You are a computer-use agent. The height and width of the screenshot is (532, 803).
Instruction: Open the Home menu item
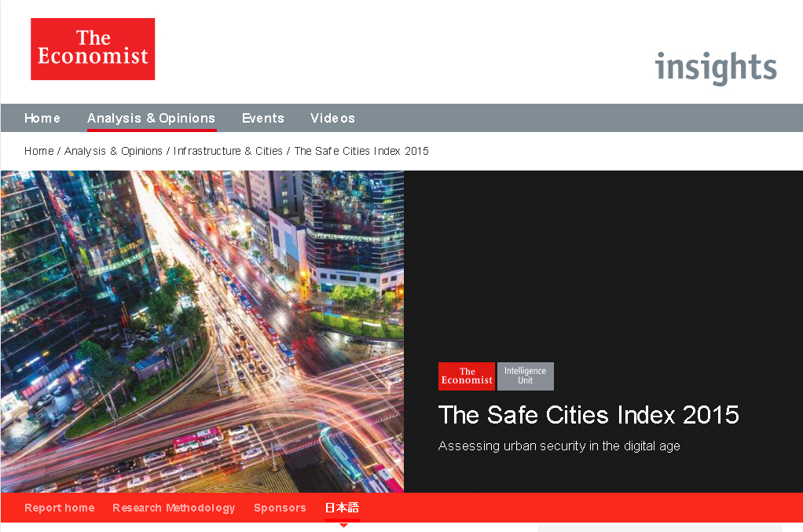[x=42, y=118]
